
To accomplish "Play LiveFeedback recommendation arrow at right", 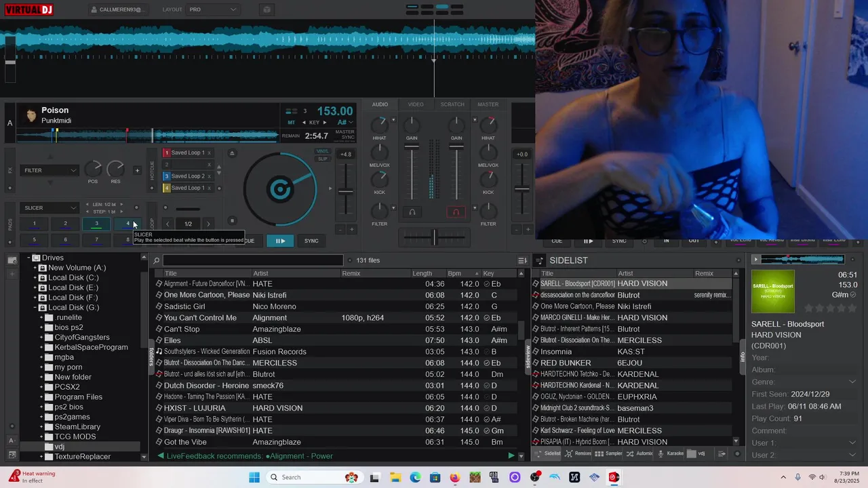I will (511, 456).
